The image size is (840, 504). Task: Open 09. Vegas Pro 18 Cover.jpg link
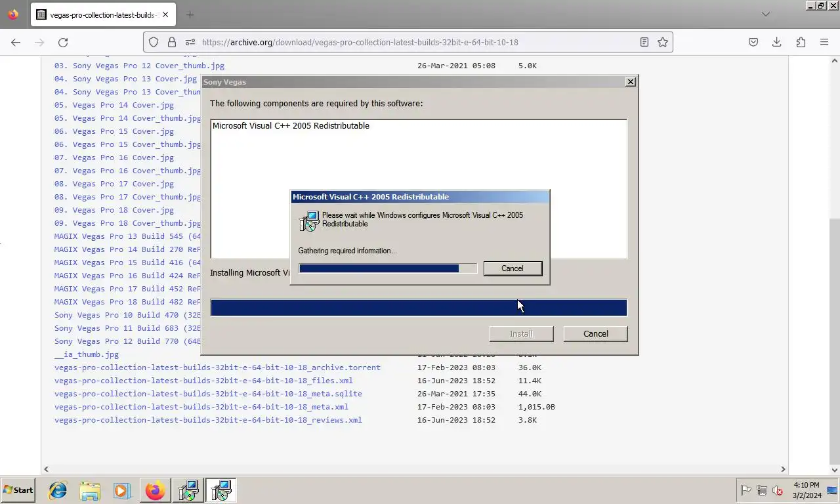click(114, 210)
